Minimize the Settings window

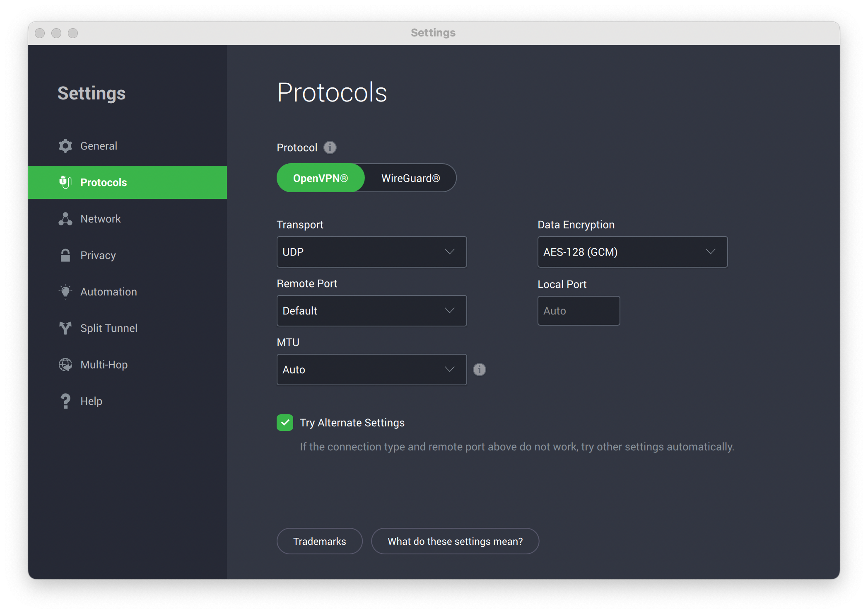pos(56,33)
